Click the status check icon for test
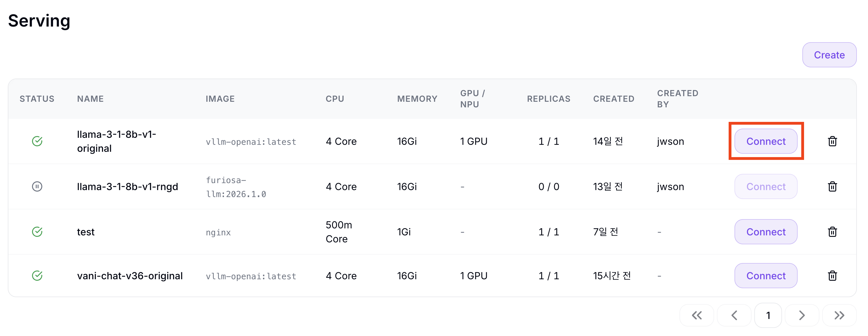The image size is (868, 336). [x=37, y=232]
